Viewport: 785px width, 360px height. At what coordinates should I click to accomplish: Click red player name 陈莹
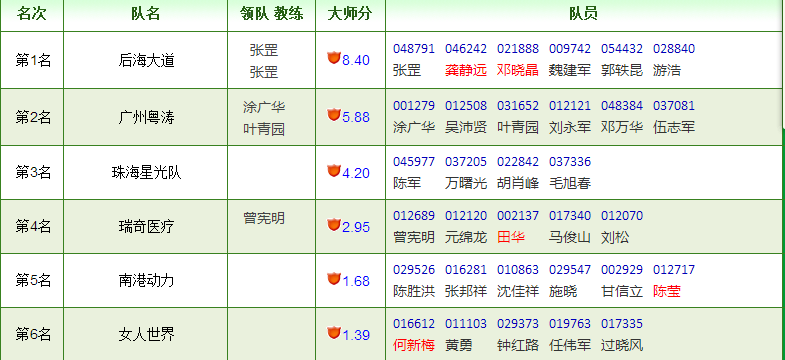coord(667,291)
